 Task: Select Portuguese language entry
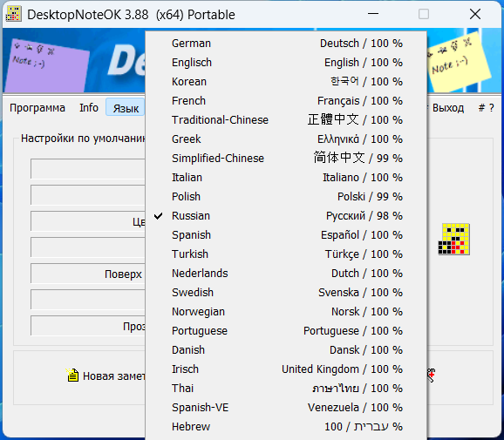[x=286, y=331]
